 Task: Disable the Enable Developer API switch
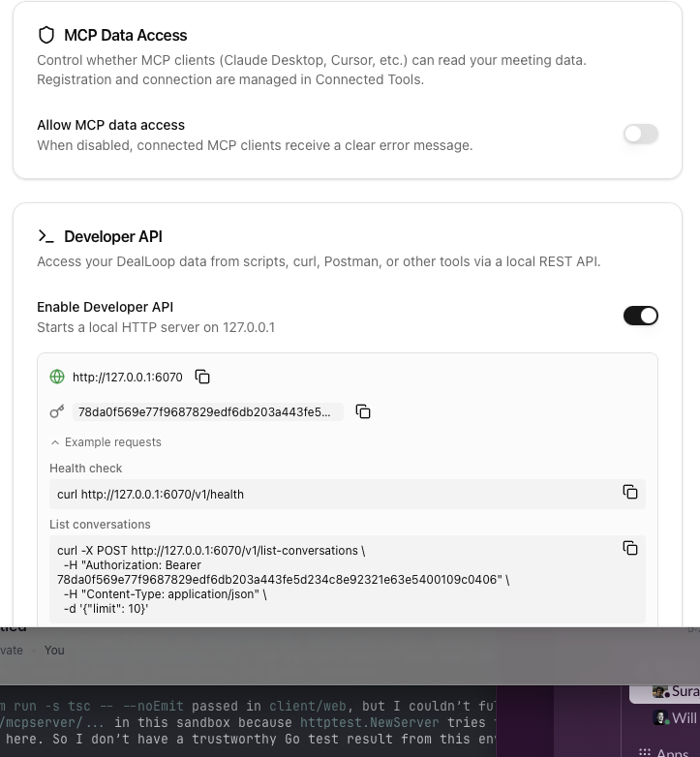click(641, 316)
